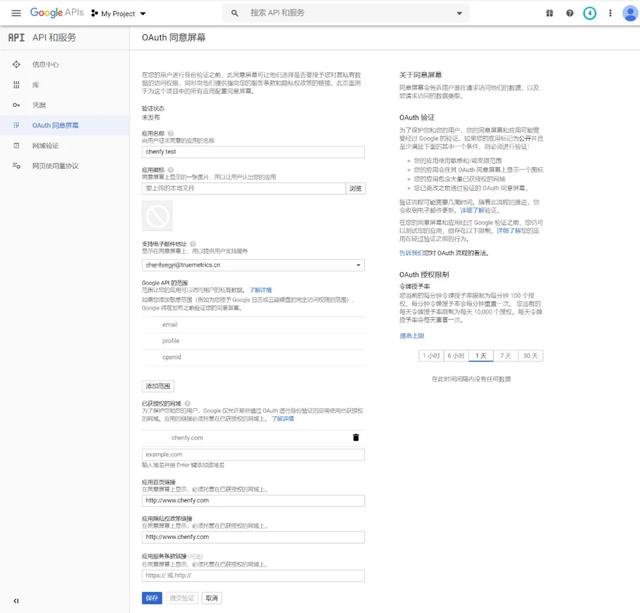Click the example.com domain input field
This screenshot has height=613, width=640.
(x=253, y=455)
